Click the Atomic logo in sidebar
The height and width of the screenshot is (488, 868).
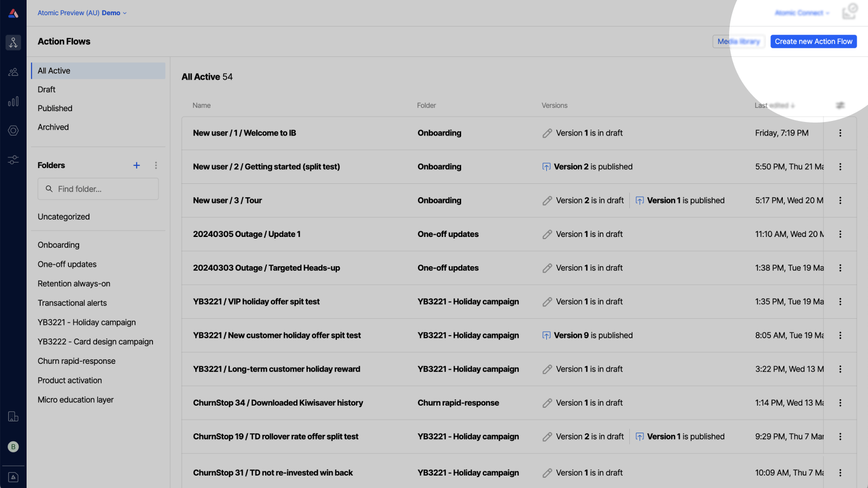pos(13,13)
